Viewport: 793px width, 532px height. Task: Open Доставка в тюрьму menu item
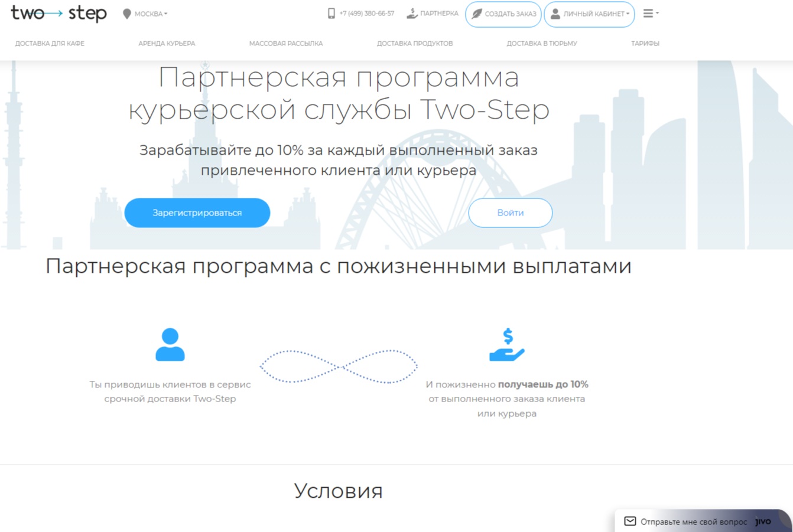(x=542, y=44)
